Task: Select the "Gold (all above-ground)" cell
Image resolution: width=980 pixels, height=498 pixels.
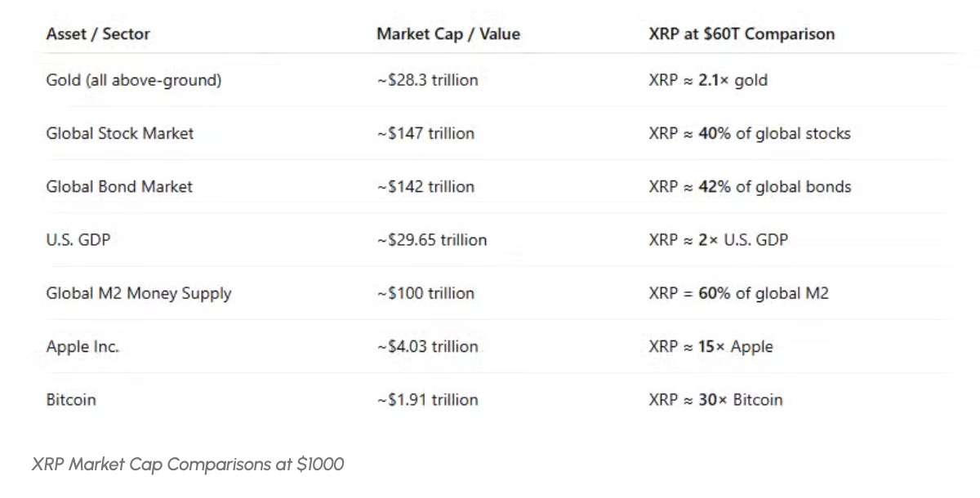Action: [134, 80]
